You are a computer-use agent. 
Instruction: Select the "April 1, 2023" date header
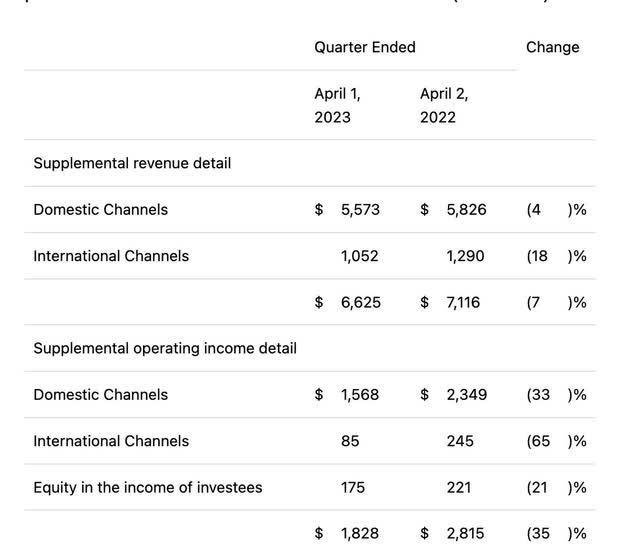[338, 105]
